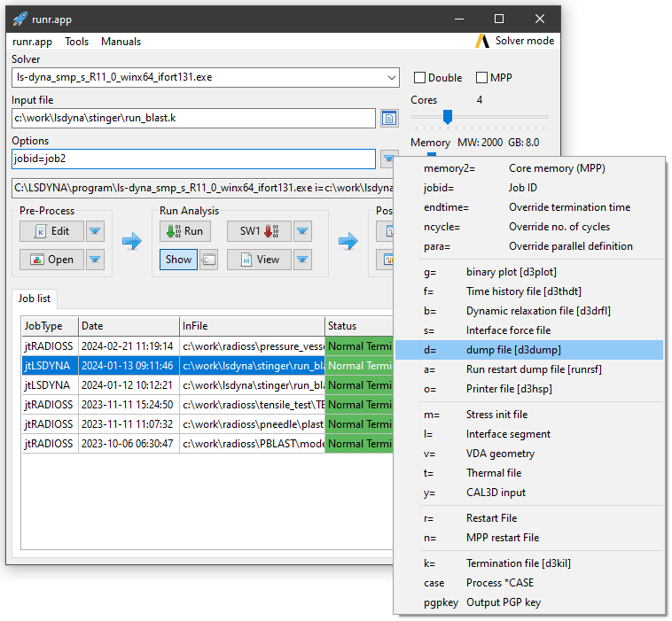
Task: Choose o= Printer file [d3hsp]
Action: point(529,389)
